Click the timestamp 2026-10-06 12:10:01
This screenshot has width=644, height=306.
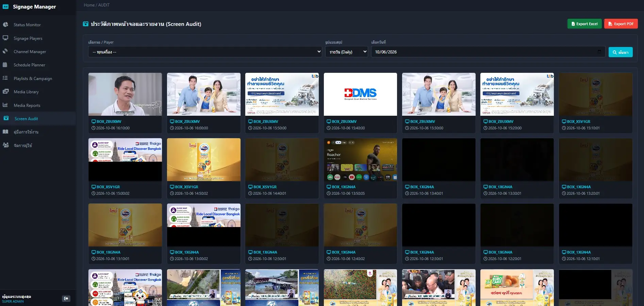[x=583, y=259]
